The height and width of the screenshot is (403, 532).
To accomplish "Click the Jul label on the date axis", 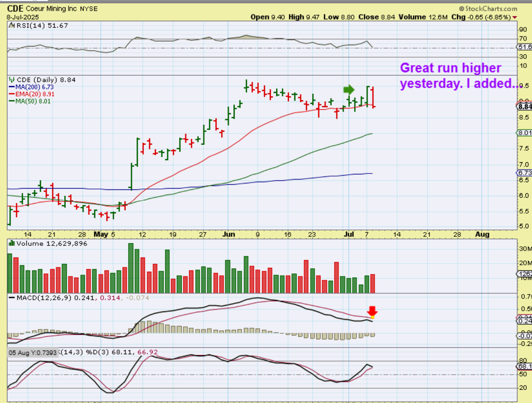I will click(x=349, y=235).
